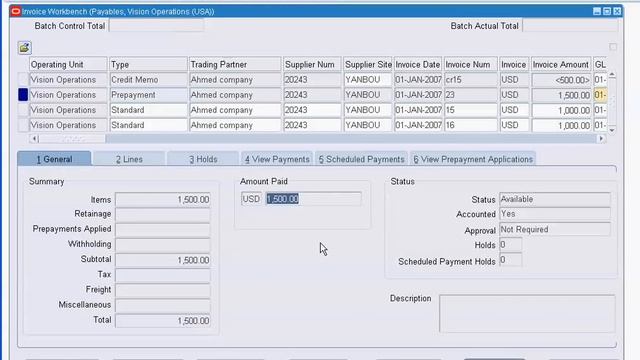This screenshot has width=640, height=360.
Task: Click the Subtotal field
Action: click(163, 260)
